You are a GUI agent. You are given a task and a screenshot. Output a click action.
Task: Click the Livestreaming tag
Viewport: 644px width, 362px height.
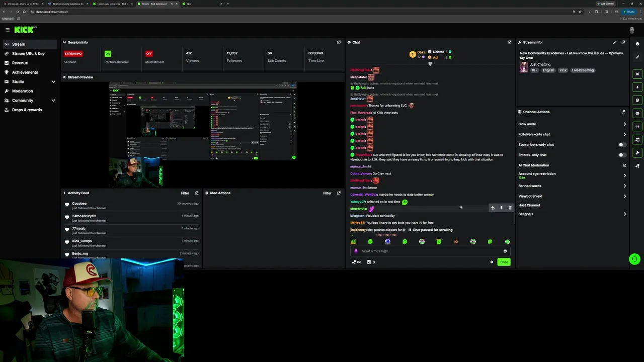pos(583,70)
